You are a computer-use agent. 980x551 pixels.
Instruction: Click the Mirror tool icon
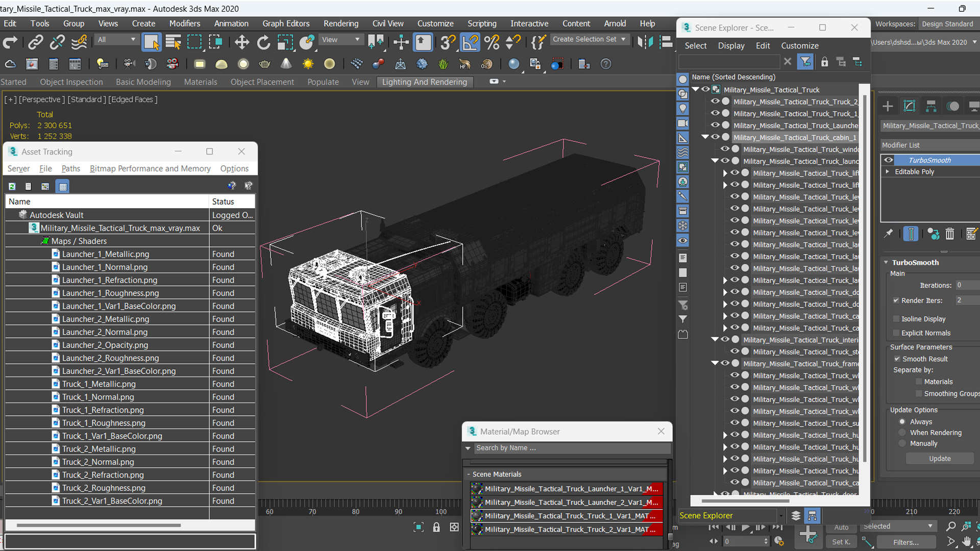click(645, 42)
